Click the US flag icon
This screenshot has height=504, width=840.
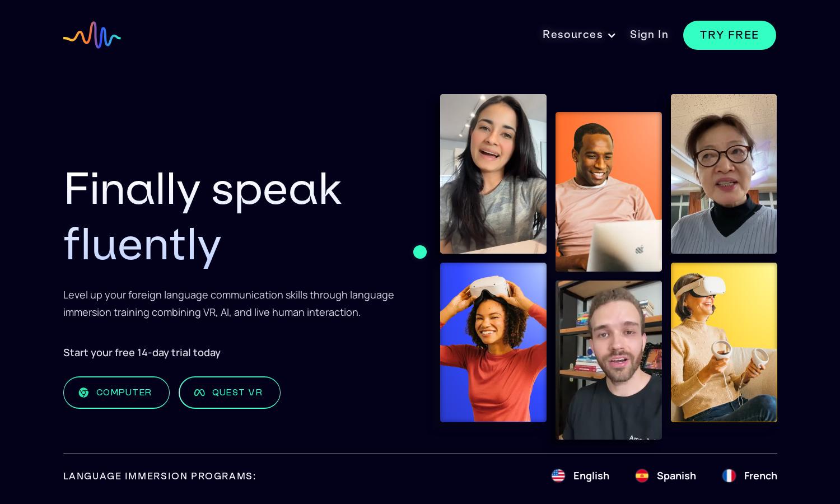tap(558, 476)
